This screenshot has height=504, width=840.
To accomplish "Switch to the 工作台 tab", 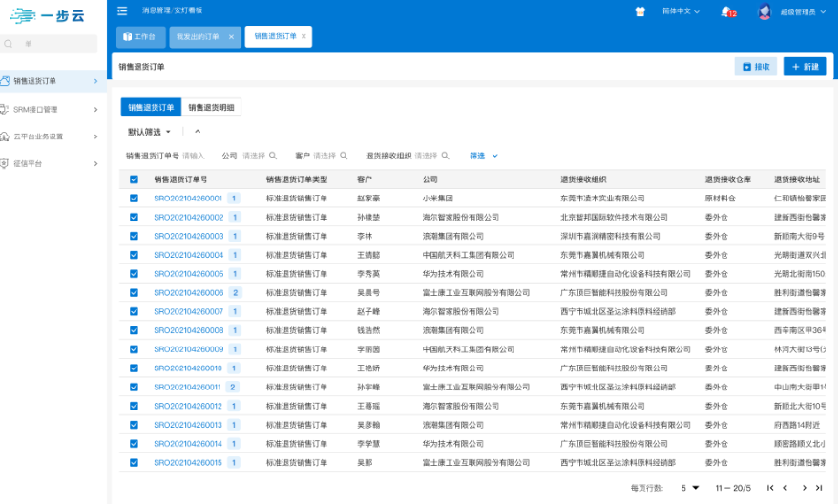I will tap(141, 37).
